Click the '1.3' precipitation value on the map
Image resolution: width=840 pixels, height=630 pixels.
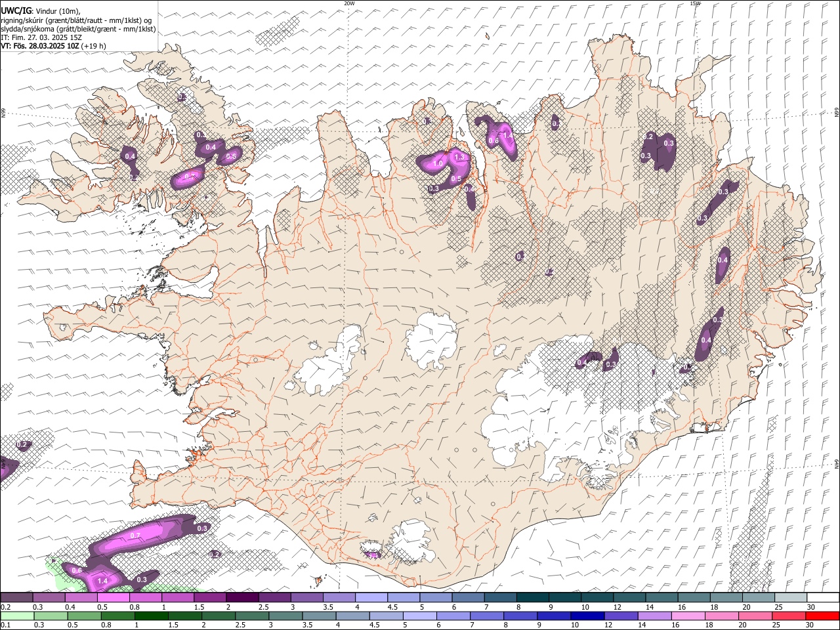pos(459,157)
